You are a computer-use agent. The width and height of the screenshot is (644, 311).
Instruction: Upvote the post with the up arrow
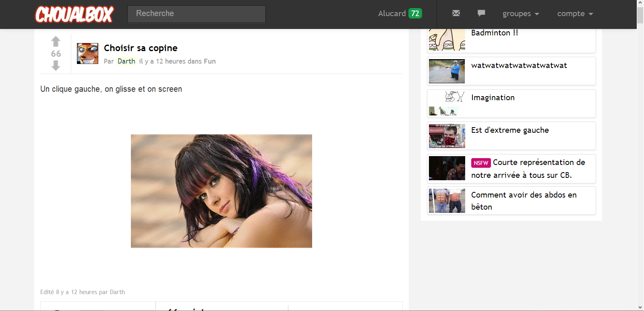[56, 41]
